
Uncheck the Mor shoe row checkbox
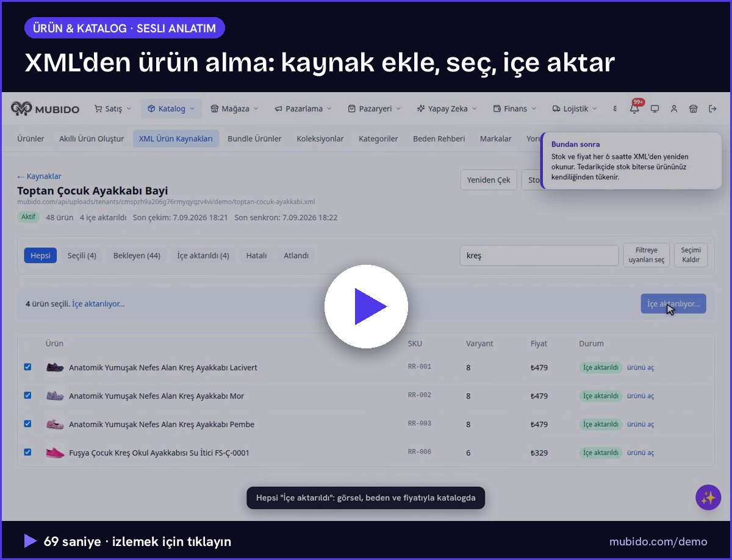27,395
